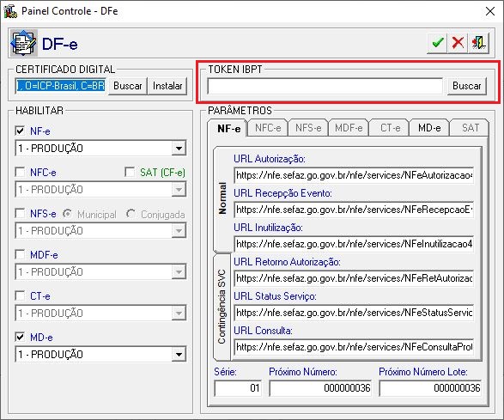Click the Certificado Digital text field
Screen dimensions: 504x420
coord(60,86)
